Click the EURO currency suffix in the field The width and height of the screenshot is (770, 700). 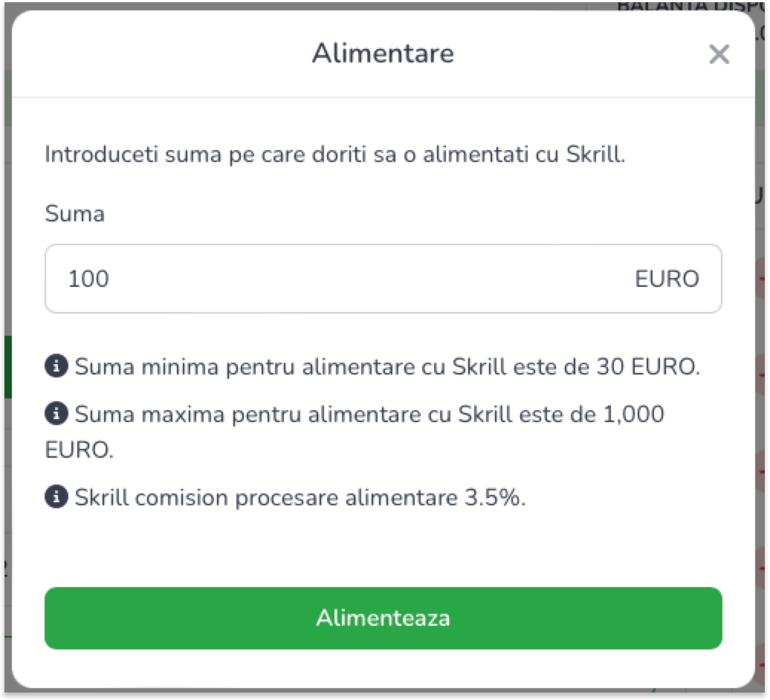667,279
